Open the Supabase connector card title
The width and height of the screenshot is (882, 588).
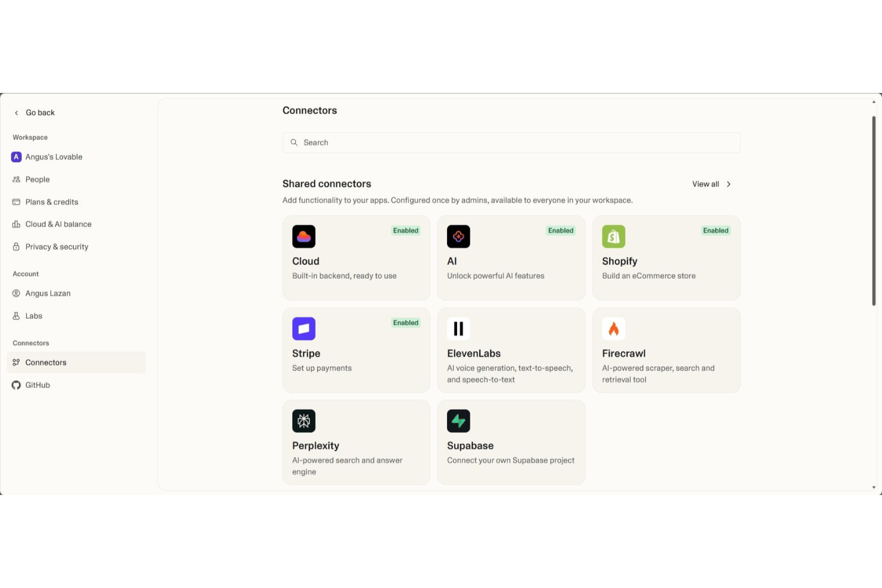470,446
